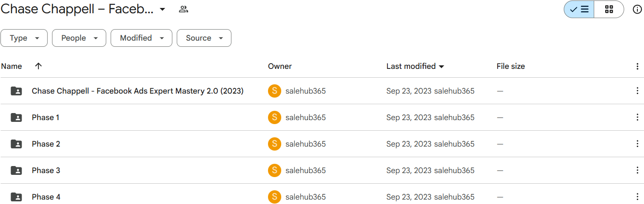Click the Name column header

(11, 66)
